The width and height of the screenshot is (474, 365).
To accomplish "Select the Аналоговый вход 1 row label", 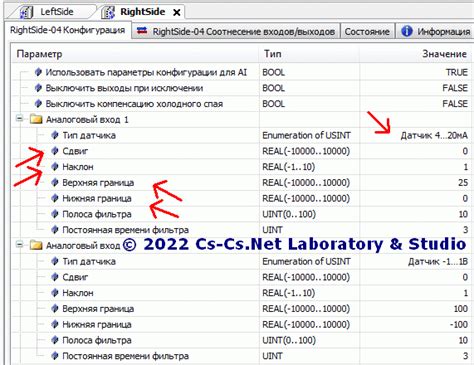I will pos(87,119).
